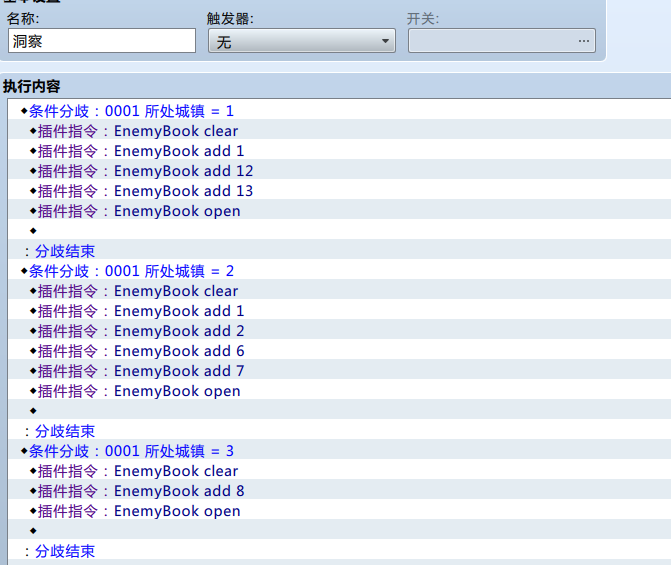Select the EnemyBook open line under 城镇 = 2
Screen dimensions: 671x565
click(x=340, y=391)
